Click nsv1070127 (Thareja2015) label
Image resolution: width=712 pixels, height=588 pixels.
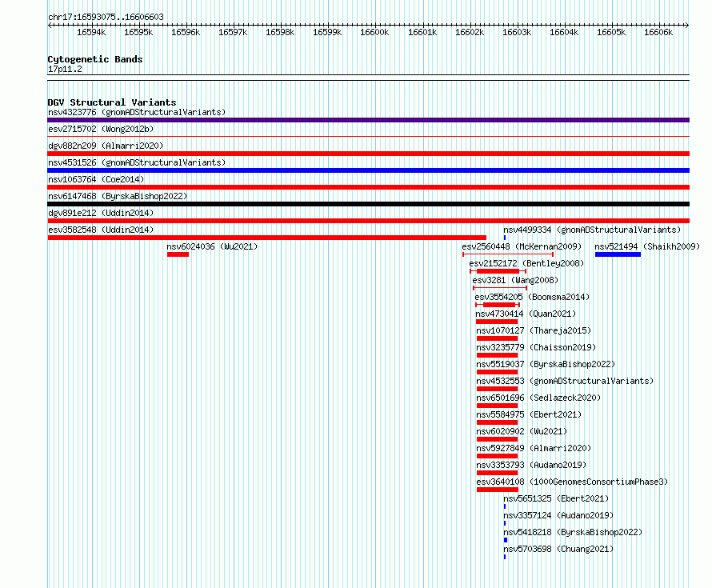pyautogui.click(x=534, y=330)
